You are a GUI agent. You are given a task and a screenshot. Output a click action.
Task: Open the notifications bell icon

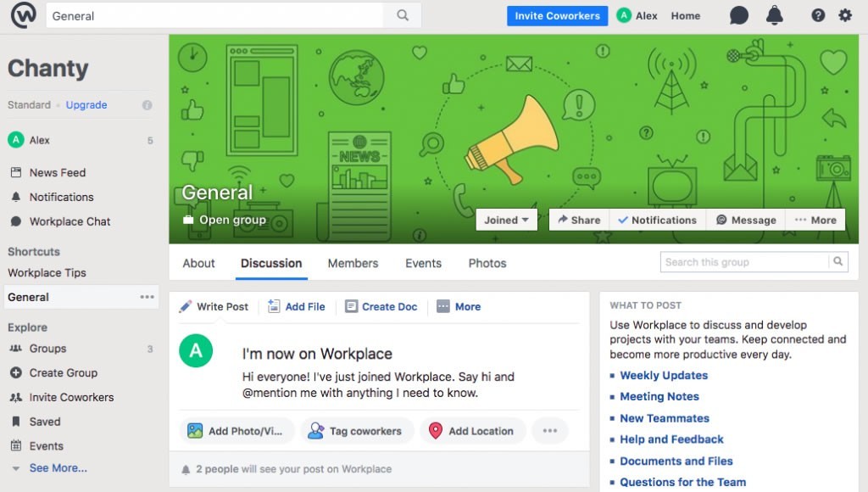pos(774,14)
